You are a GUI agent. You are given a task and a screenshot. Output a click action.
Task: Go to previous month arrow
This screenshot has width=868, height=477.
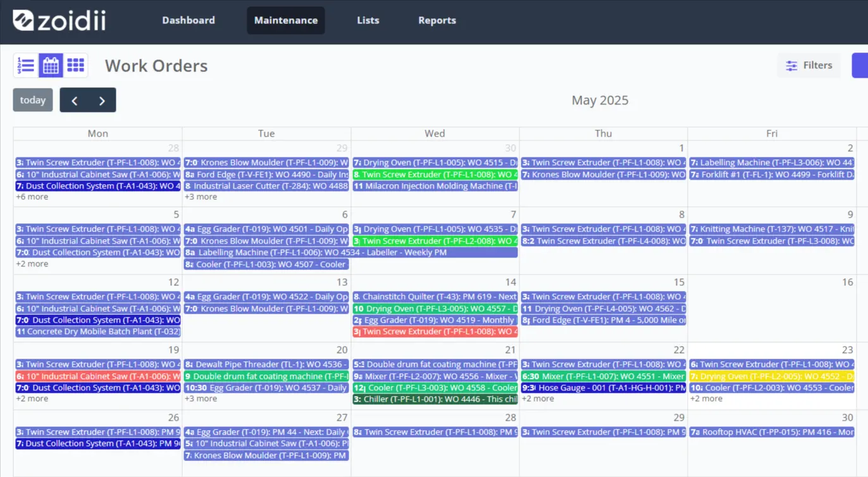click(74, 100)
